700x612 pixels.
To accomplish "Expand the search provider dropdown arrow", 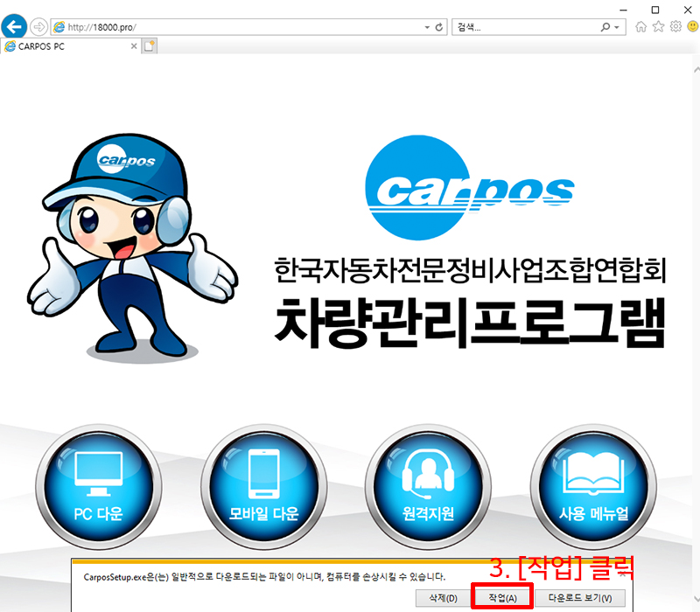I will tap(617, 27).
